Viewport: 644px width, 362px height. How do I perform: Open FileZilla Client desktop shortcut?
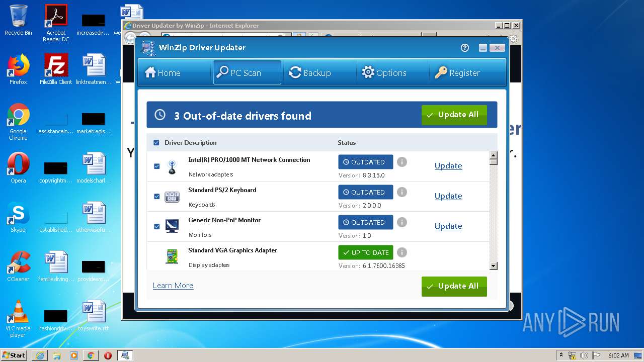coord(56,69)
